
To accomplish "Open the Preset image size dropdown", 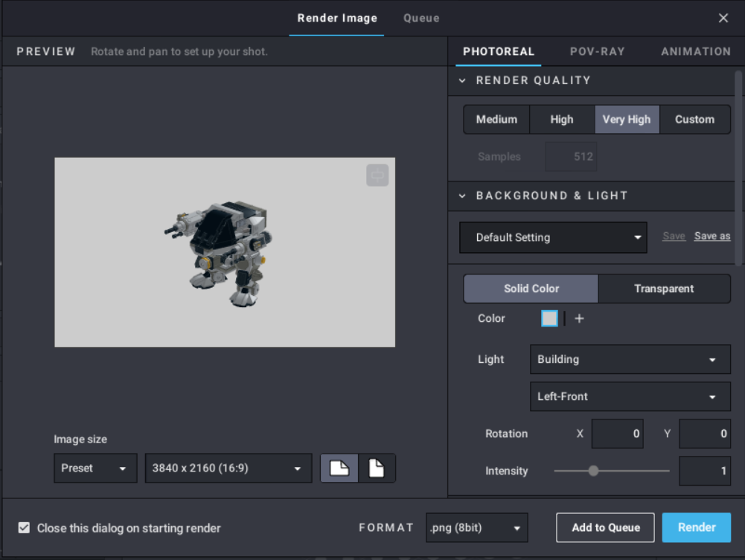I will pos(95,468).
